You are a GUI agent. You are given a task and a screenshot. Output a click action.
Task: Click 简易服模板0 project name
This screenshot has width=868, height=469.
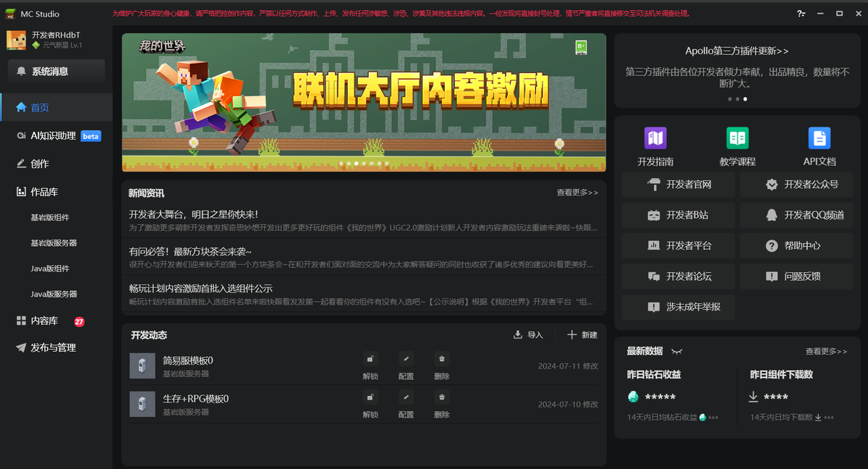coord(188,360)
